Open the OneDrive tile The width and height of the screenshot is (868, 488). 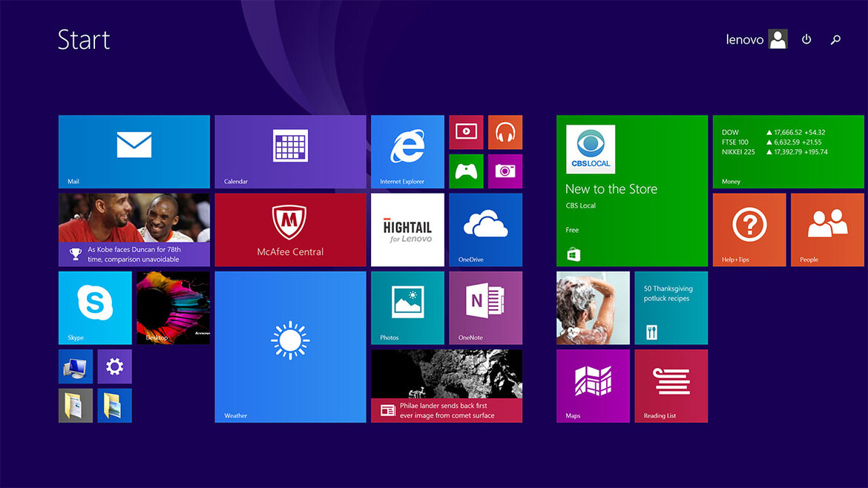coord(485,230)
